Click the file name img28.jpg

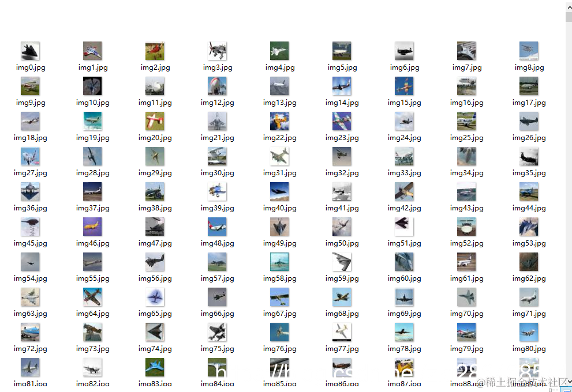pos(93,173)
